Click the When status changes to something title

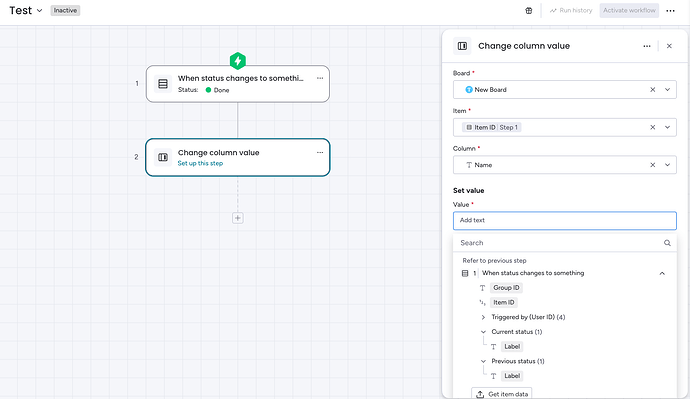(x=533, y=273)
